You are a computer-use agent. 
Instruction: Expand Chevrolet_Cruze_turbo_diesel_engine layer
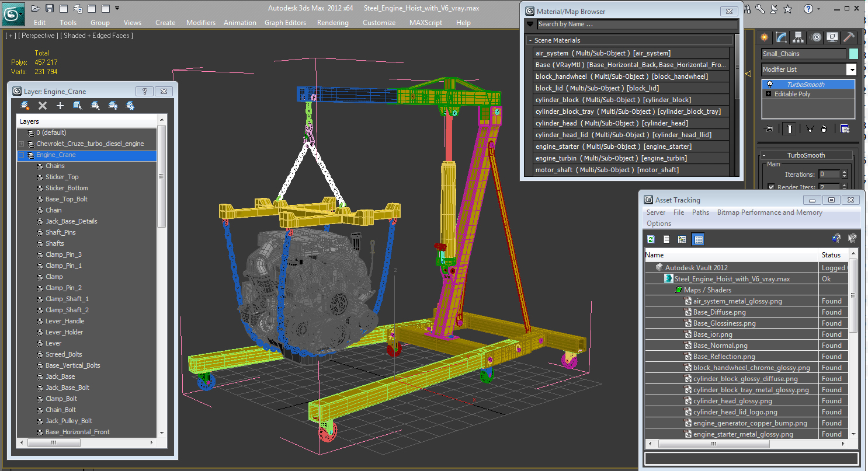click(22, 144)
